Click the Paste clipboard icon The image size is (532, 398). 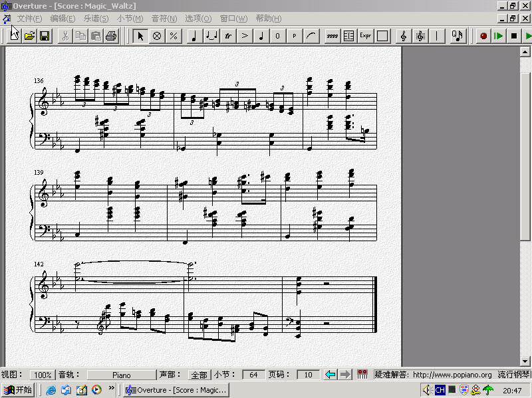coord(96,36)
